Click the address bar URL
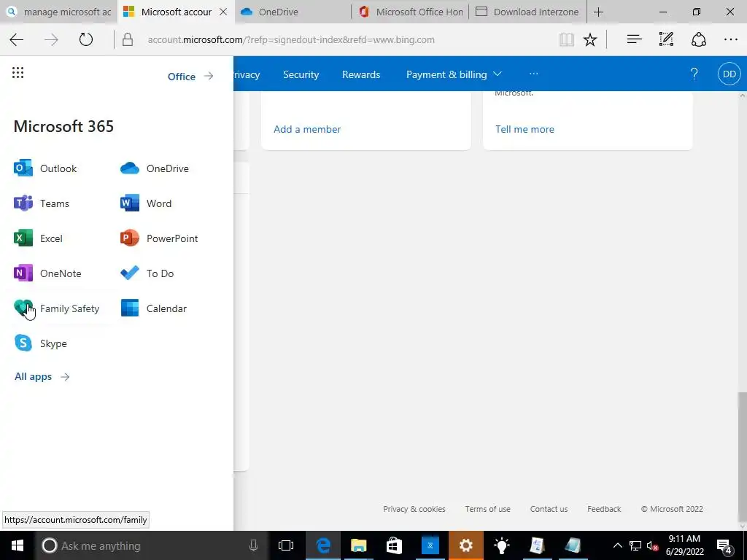The height and width of the screenshot is (560, 747). [291, 39]
